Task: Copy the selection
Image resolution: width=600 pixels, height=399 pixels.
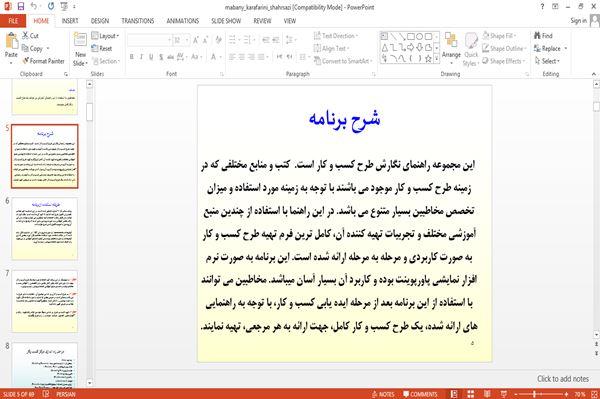Action: click(x=32, y=48)
